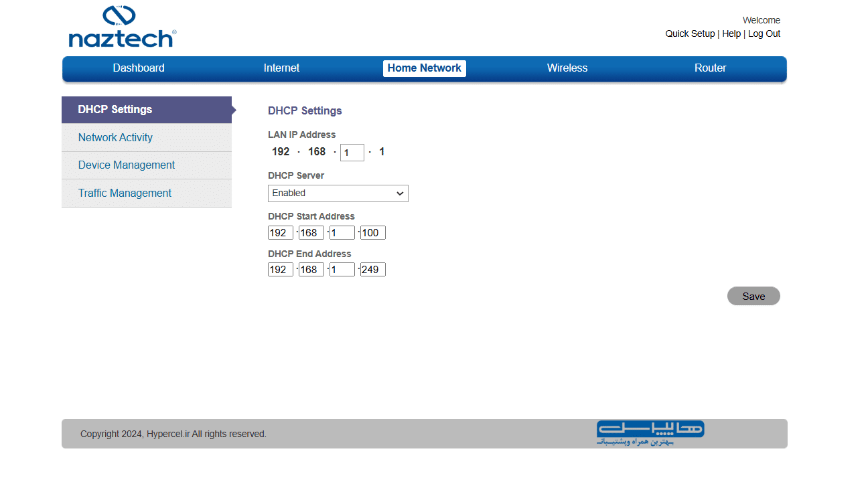The width and height of the screenshot is (868, 494).
Task: Open the DHCP Server dropdown
Action: point(338,193)
